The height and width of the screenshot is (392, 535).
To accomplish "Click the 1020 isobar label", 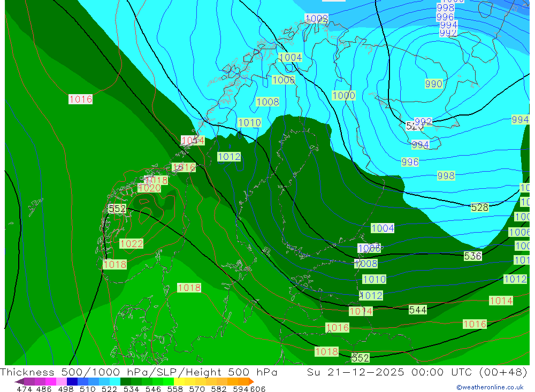I will 149,188.
